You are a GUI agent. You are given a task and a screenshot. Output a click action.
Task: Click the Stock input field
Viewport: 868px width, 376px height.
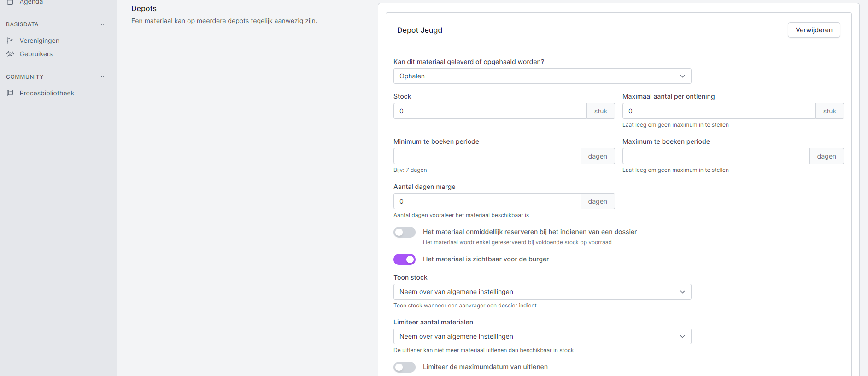pyautogui.click(x=489, y=111)
